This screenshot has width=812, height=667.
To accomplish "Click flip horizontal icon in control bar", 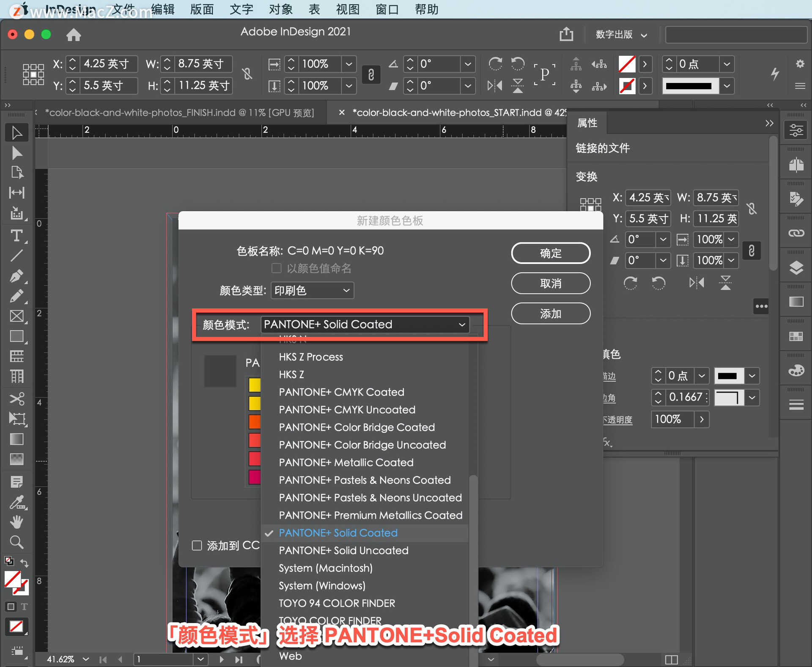I will (495, 86).
